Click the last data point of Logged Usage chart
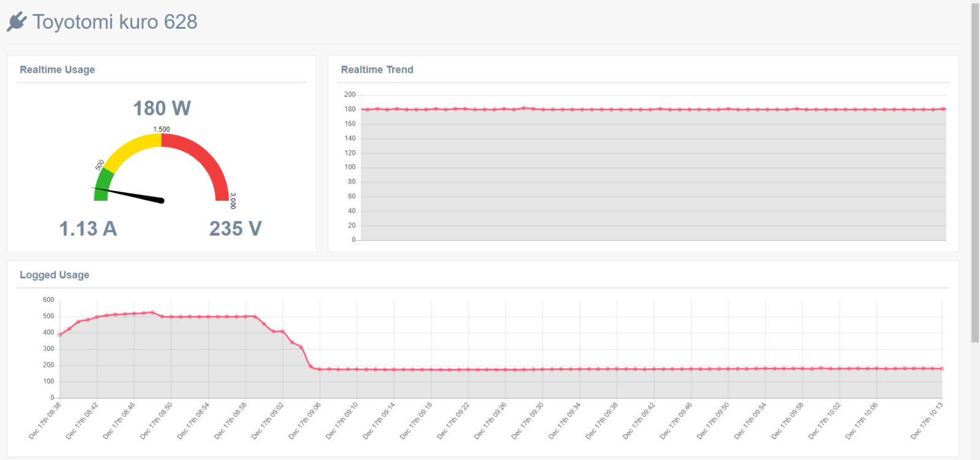Screen dimensions: 980x460 tap(942, 369)
